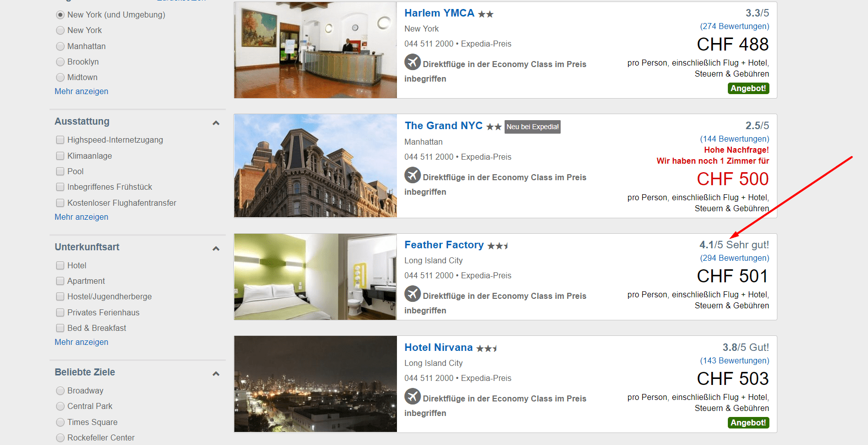The height and width of the screenshot is (445, 868).
Task: Click the airplane icon in Hotel Nirvana listing
Action: [412, 397]
